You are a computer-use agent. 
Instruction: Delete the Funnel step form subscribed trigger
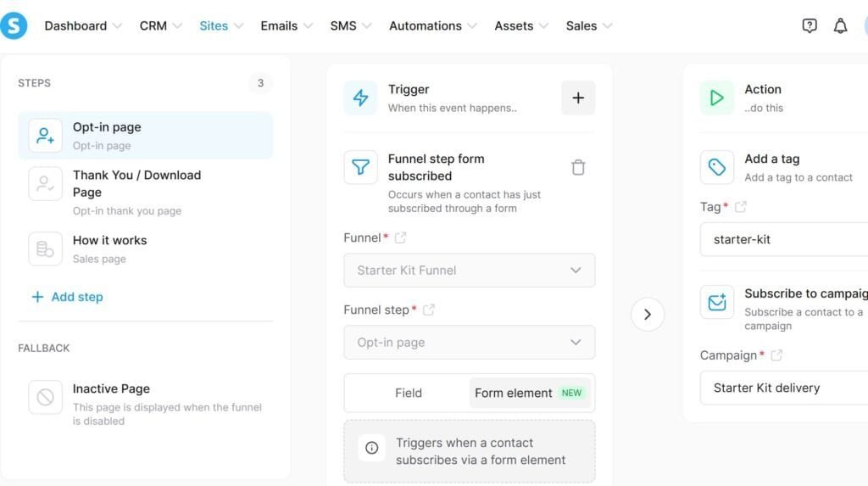[x=578, y=167]
